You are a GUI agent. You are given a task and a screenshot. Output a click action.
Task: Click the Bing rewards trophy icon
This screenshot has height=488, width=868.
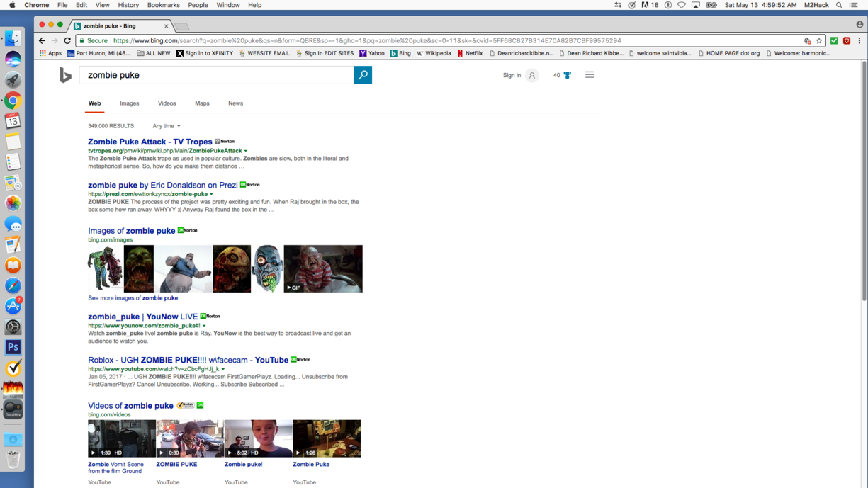[x=567, y=75]
